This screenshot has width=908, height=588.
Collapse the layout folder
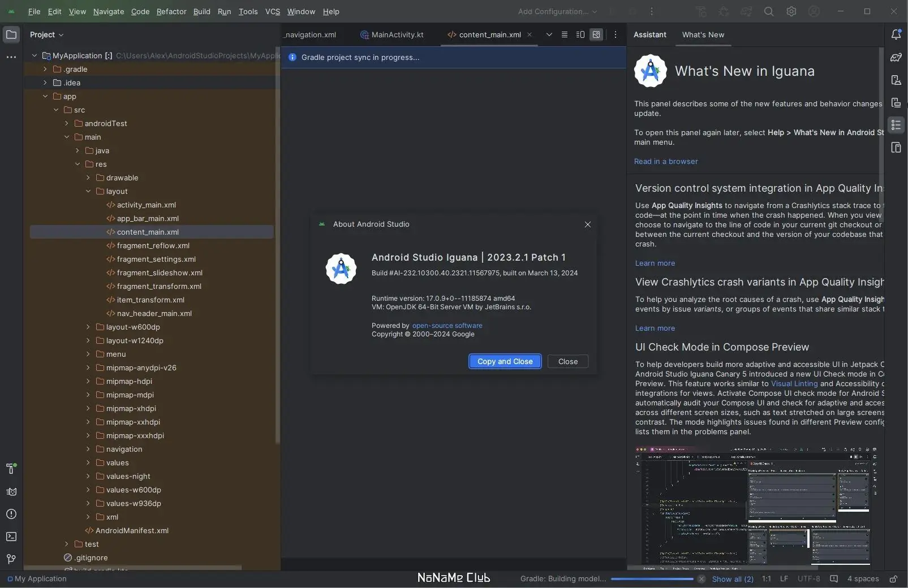[88, 191]
